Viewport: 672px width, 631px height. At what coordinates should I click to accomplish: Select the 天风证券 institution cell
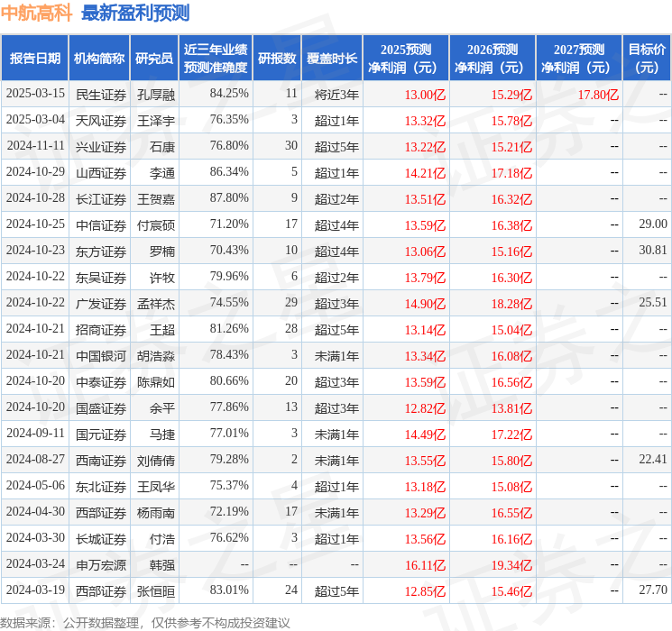[101, 121]
